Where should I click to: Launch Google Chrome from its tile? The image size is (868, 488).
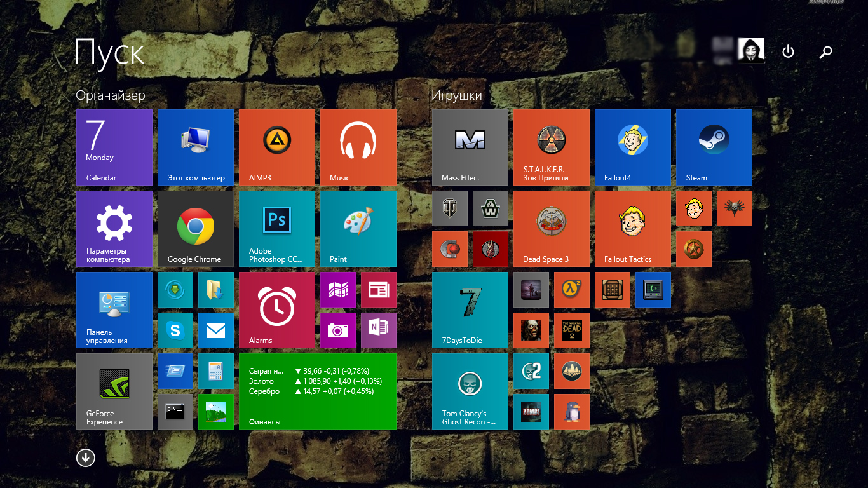tap(195, 228)
